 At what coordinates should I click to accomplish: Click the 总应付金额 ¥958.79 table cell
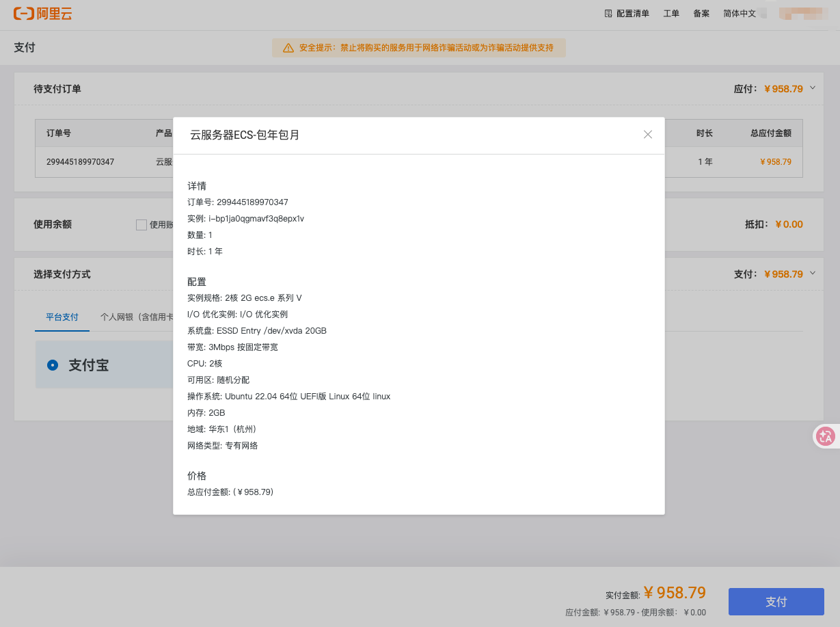[x=776, y=162]
